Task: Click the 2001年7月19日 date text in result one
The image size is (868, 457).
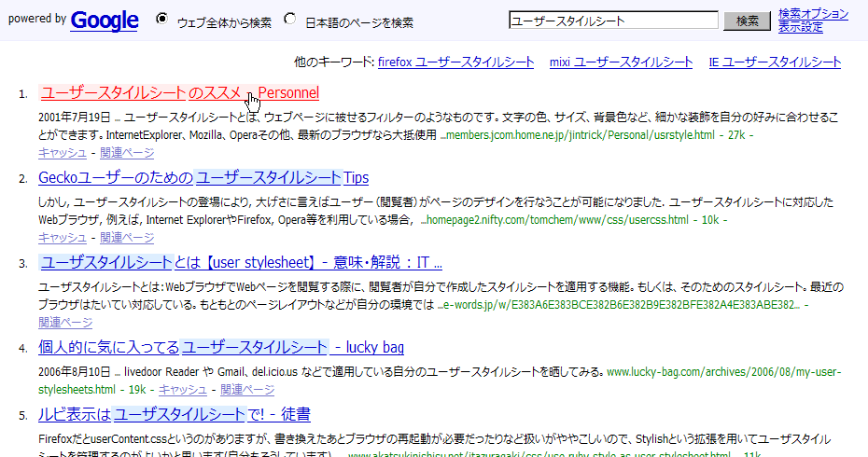Action: [75, 118]
